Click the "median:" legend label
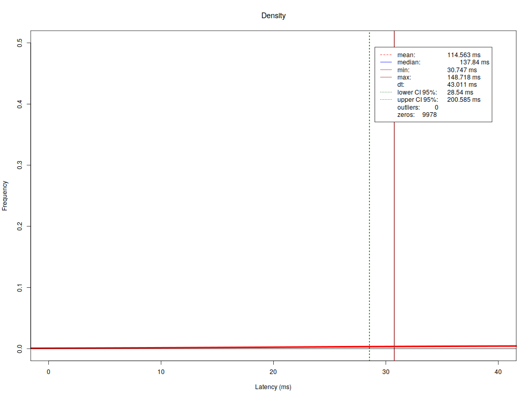 (408, 62)
